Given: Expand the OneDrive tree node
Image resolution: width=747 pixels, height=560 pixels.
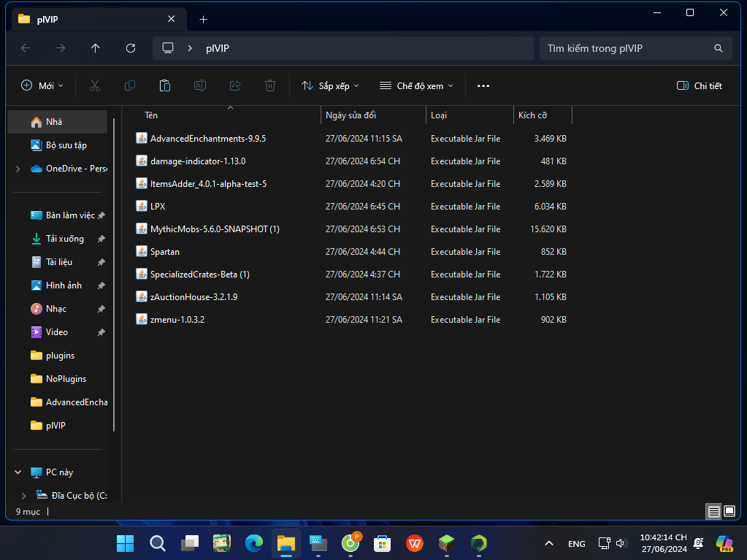Looking at the screenshot, I should (x=18, y=169).
